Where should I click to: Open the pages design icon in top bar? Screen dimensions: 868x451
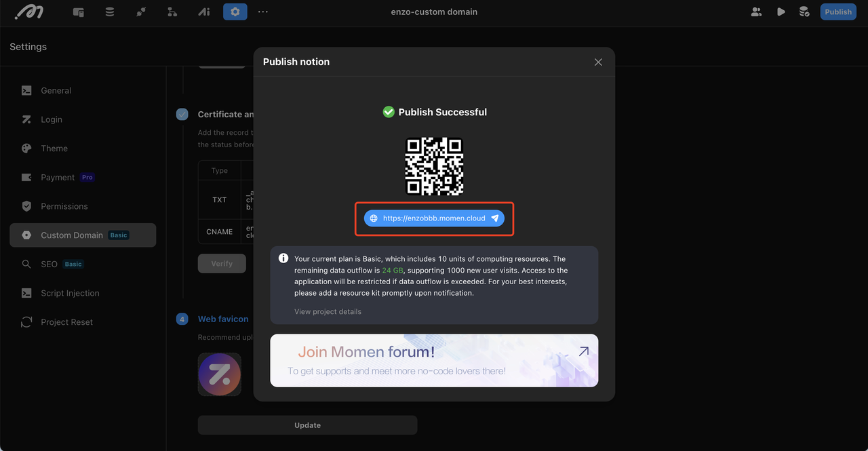pos(79,12)
